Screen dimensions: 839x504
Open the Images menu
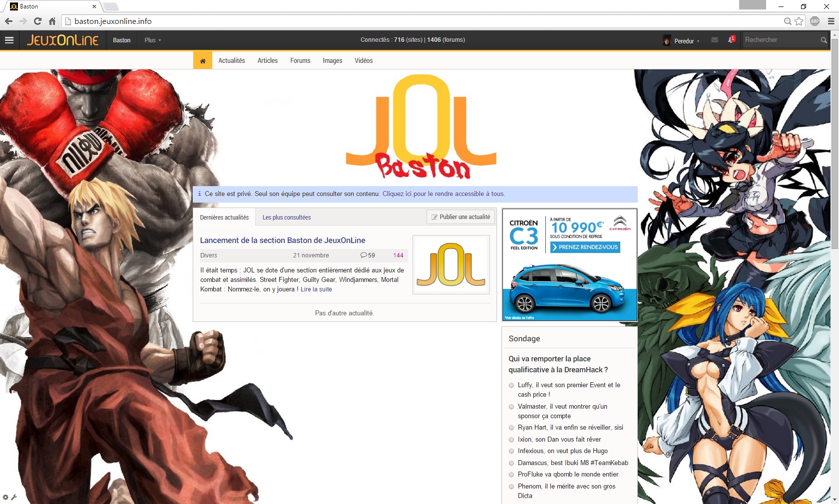(333, 60)
